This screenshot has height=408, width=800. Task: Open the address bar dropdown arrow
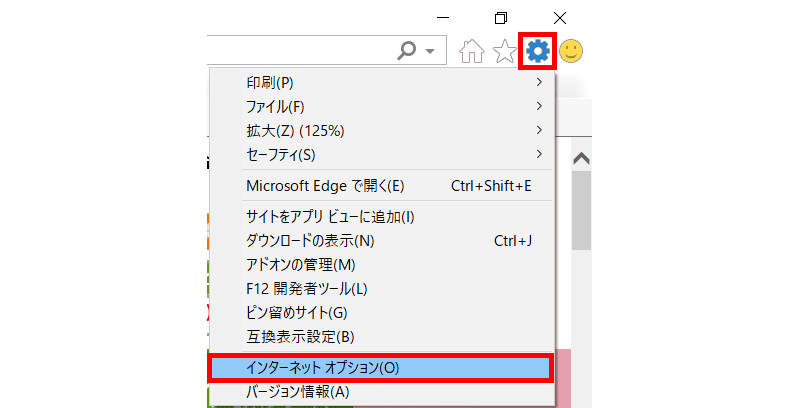click(x=430, y=50)
